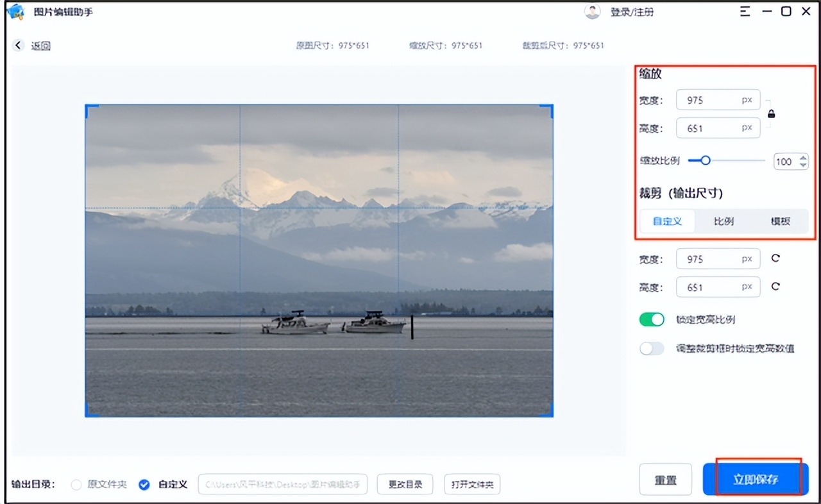The height and width of the screenshot is (504, 821).
Task: Click the output directory path input field
Action: click(282, 484)
